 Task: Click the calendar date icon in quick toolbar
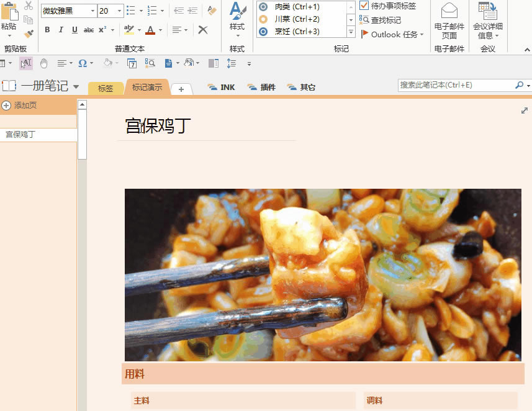(x=132, y=63)
